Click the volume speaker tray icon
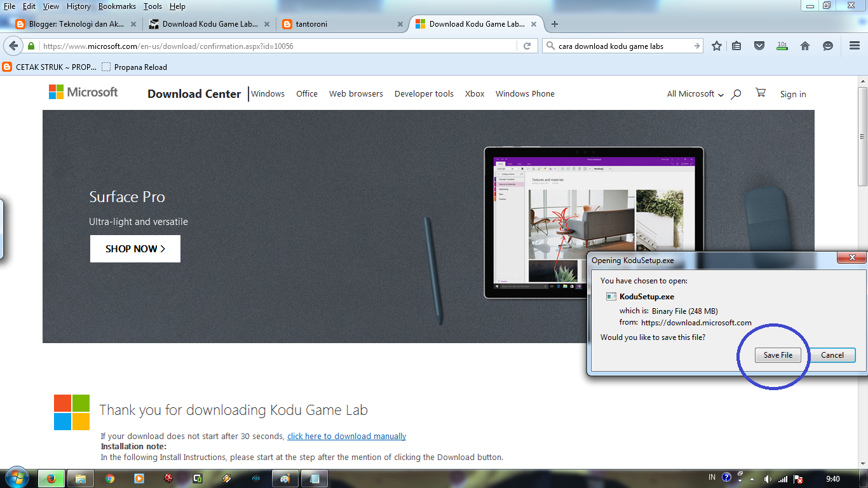 (x=768, y=478)
